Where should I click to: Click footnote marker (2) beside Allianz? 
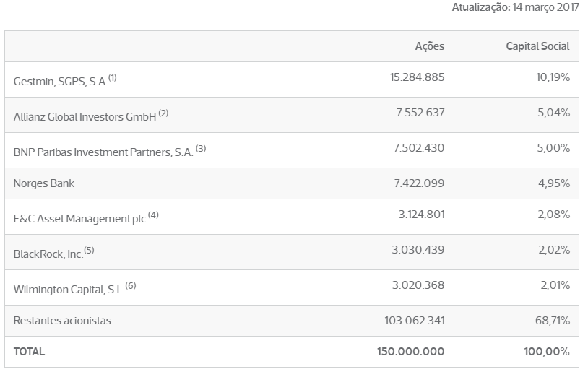point(163,113)
